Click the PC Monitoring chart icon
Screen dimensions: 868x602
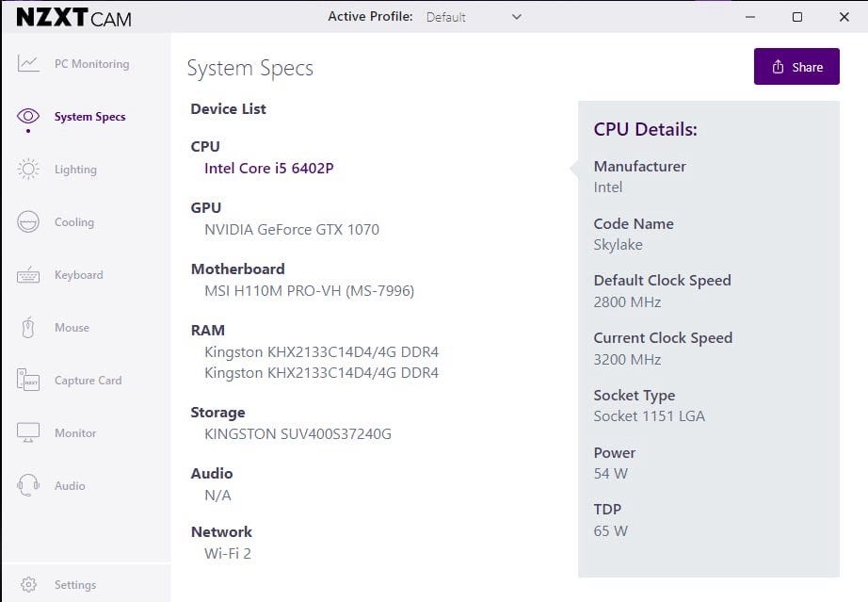tap(28, 64)
